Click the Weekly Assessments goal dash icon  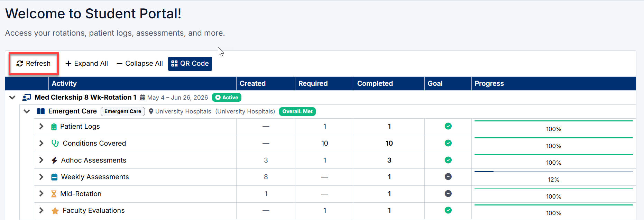(448, 176)
